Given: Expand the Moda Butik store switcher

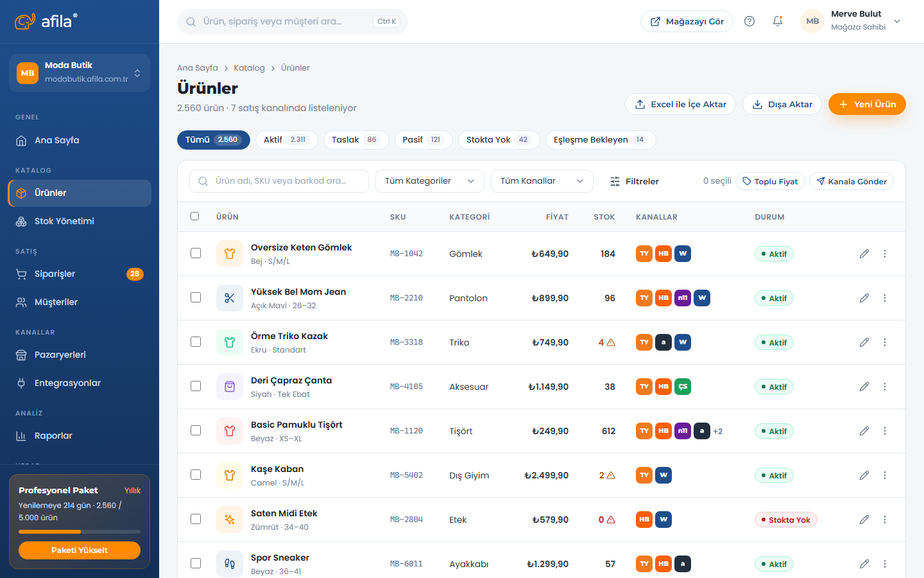Looking at the screenshot, I should click(80, 73).
